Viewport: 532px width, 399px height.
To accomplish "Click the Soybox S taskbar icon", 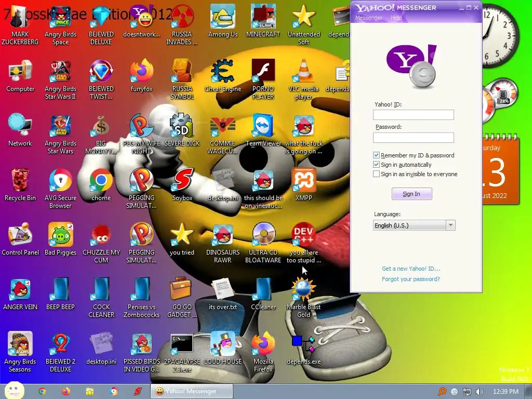I will (137, 392).
